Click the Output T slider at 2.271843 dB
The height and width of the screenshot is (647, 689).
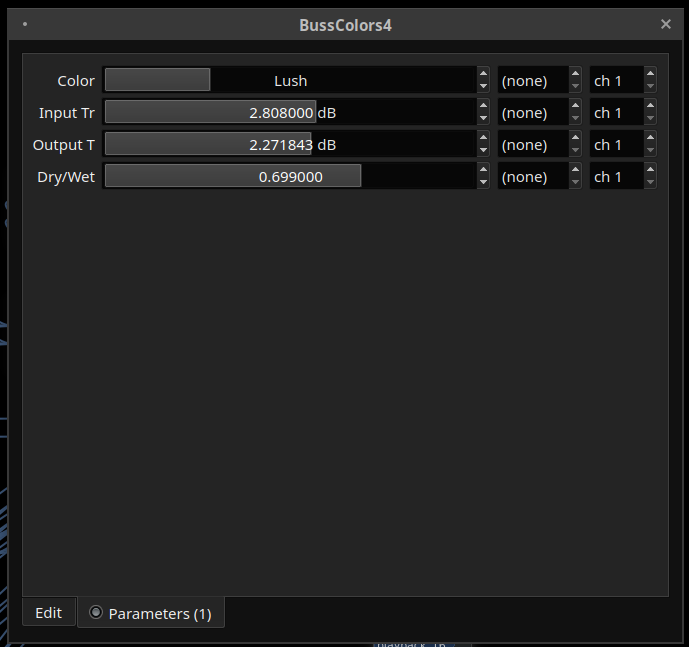coord(290,145)
